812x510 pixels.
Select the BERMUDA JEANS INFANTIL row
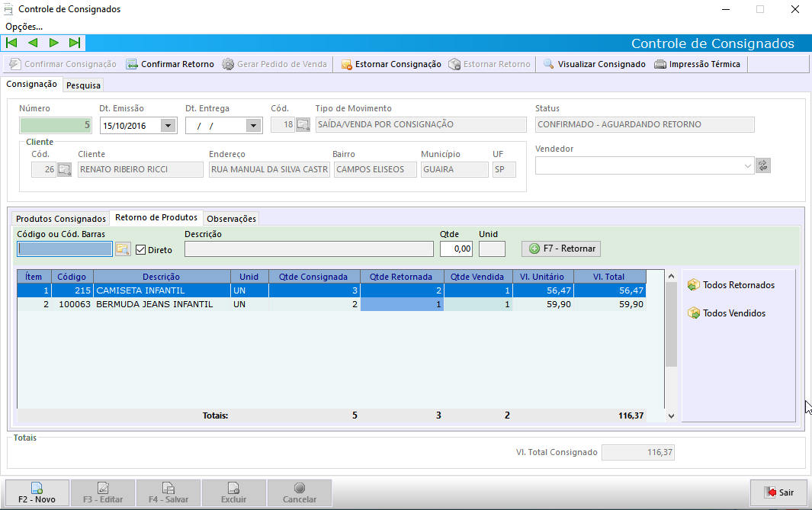coord(332,304)
